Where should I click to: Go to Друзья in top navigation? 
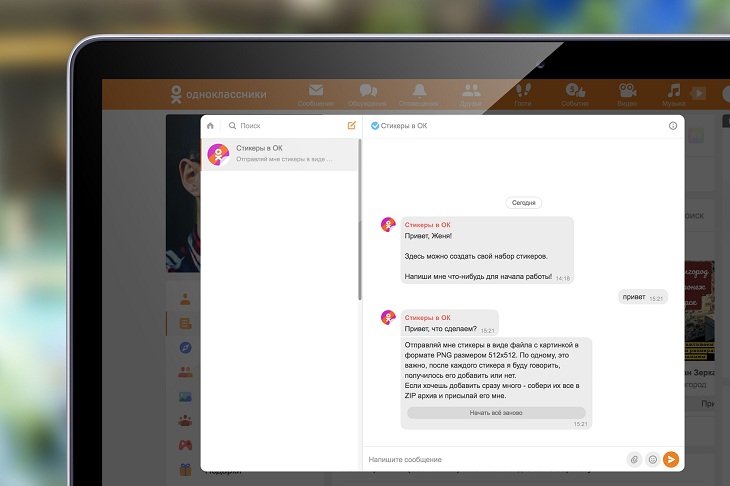click(x=471, y=94)
